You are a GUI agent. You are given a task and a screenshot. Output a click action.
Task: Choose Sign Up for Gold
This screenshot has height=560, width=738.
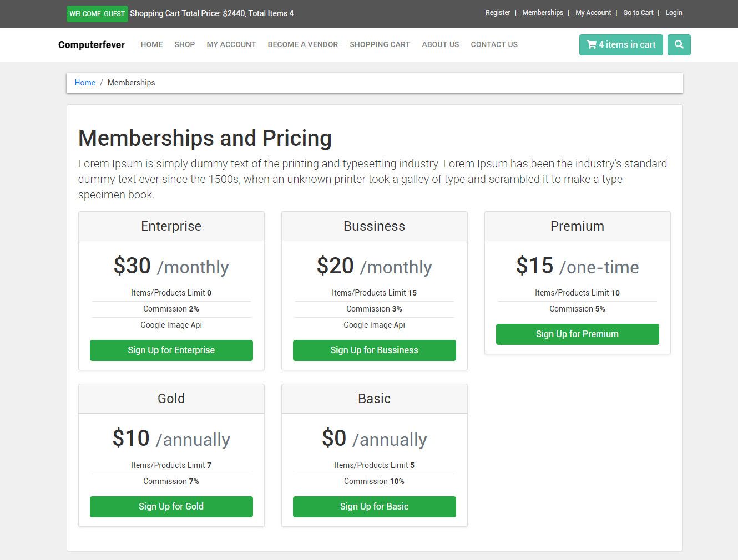coord(171,507)
